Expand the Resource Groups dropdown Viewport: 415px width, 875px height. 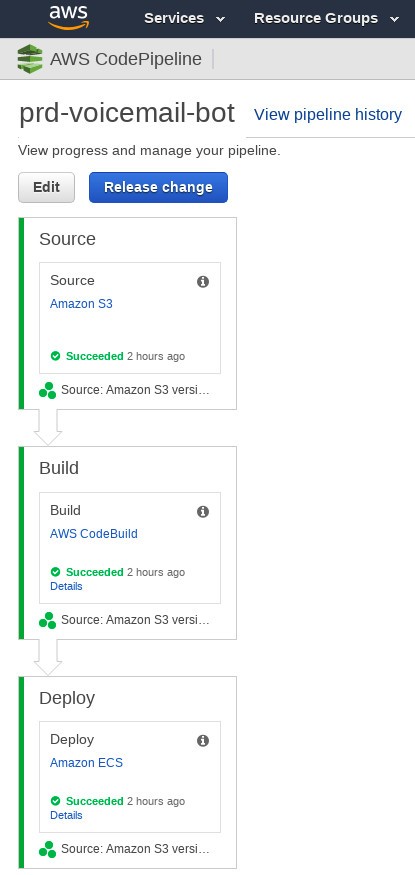pyautogui.click(x=327, y=18)
